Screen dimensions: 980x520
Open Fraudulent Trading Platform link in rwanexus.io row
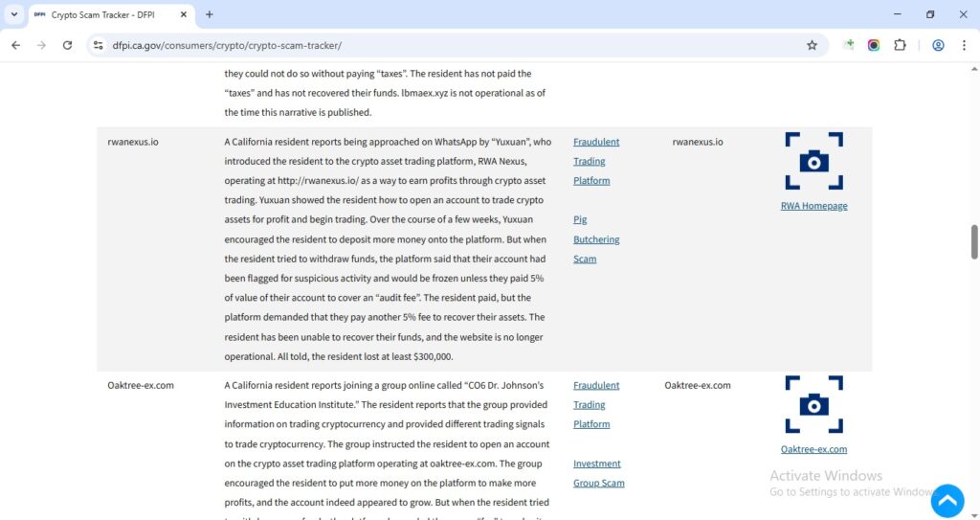(x=596, y=161)
